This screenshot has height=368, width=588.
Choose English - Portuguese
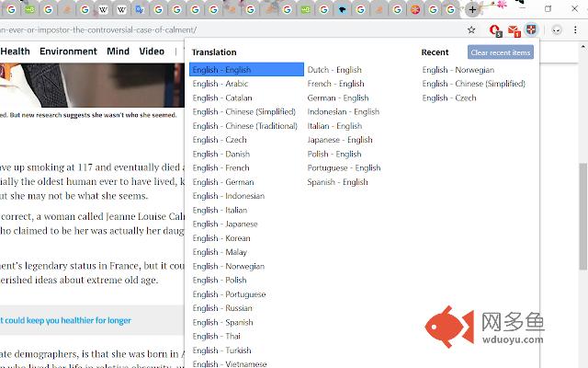229,294
